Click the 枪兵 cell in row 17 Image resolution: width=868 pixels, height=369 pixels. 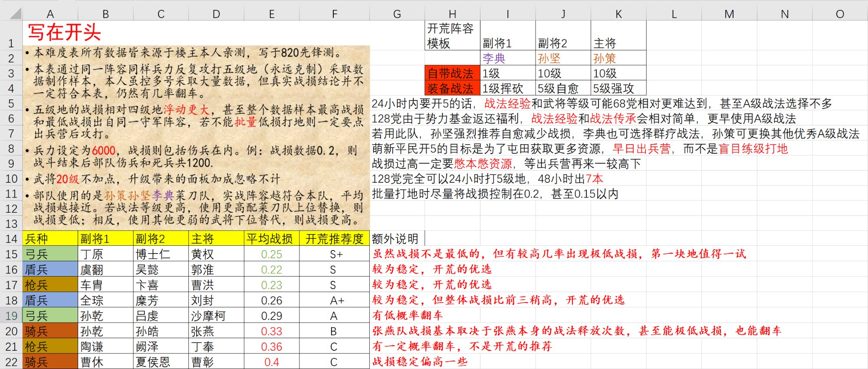tap(50, 285)
